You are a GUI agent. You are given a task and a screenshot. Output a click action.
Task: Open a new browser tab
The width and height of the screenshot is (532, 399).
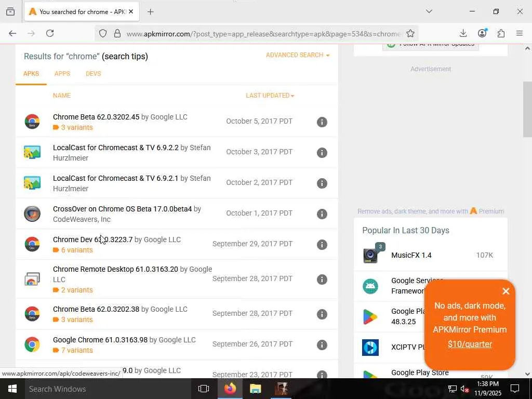pyautogui.click(x=151, y=12)
